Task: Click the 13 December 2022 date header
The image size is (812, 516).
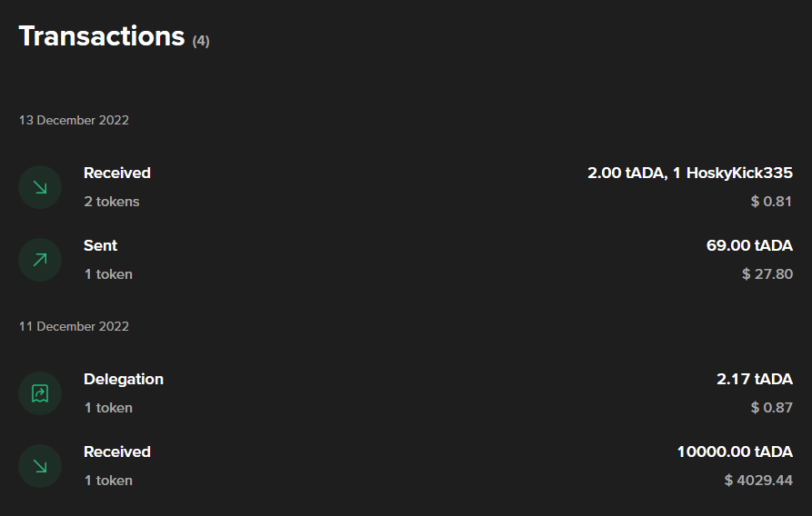Action: point(74,120)
